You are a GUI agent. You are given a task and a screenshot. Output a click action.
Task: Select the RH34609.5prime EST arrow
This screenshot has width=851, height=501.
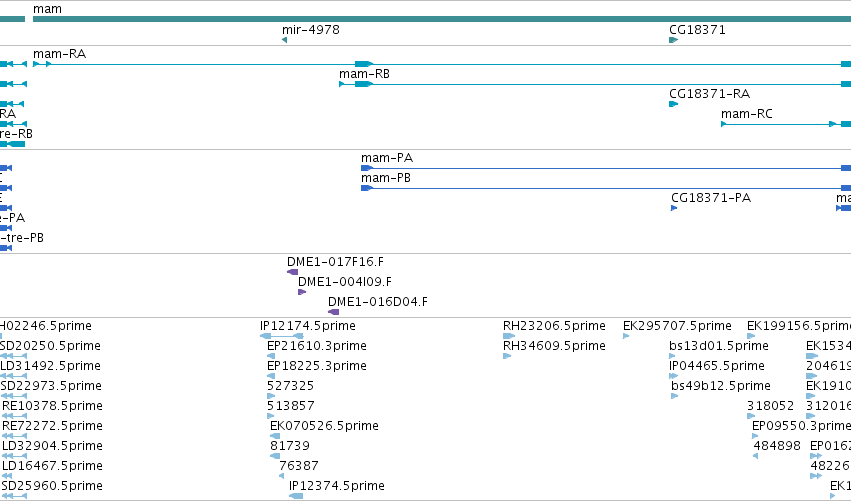[507, 357]
